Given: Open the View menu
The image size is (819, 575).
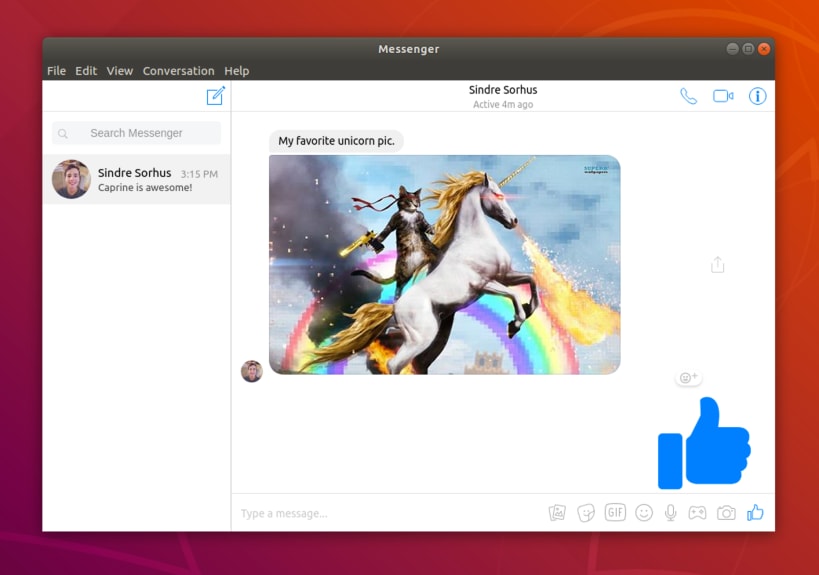Looking at the screenshot, I should pos(120,71).
